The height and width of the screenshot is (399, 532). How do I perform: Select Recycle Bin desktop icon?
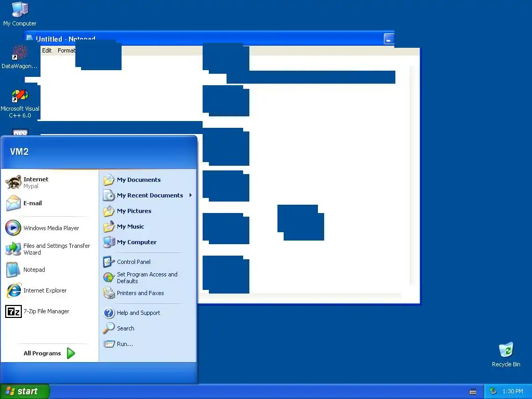(x=506, y=354)
